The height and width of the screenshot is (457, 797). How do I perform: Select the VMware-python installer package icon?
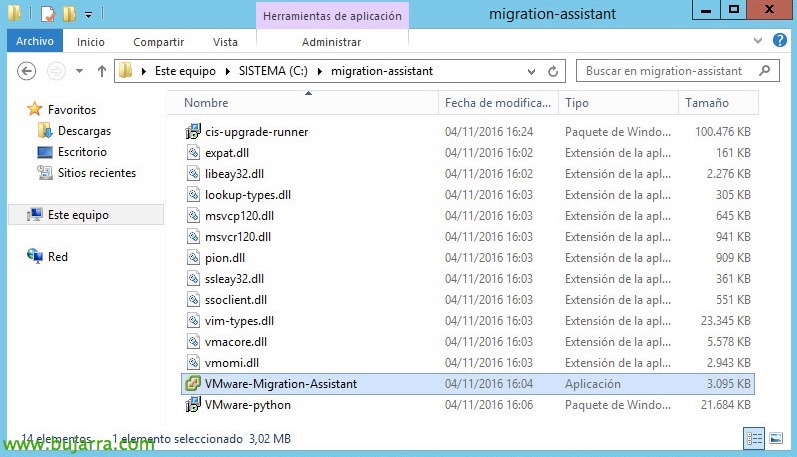click(x=193, y=405)
